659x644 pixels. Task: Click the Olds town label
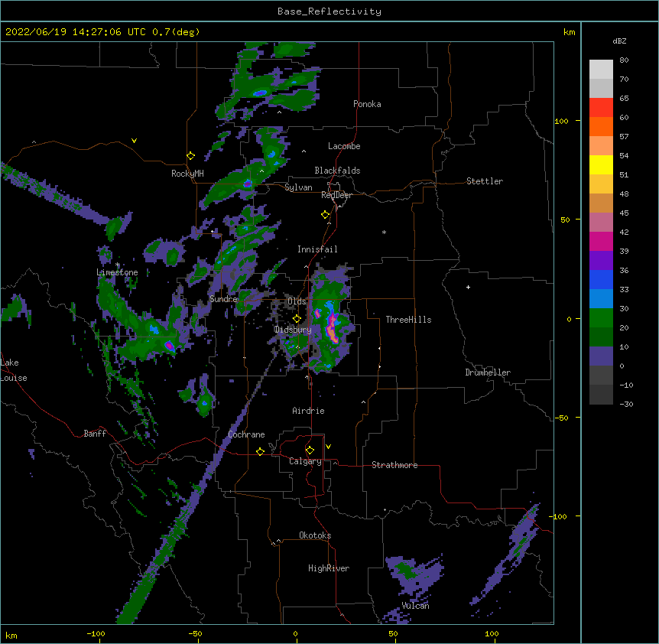point(297,301)
